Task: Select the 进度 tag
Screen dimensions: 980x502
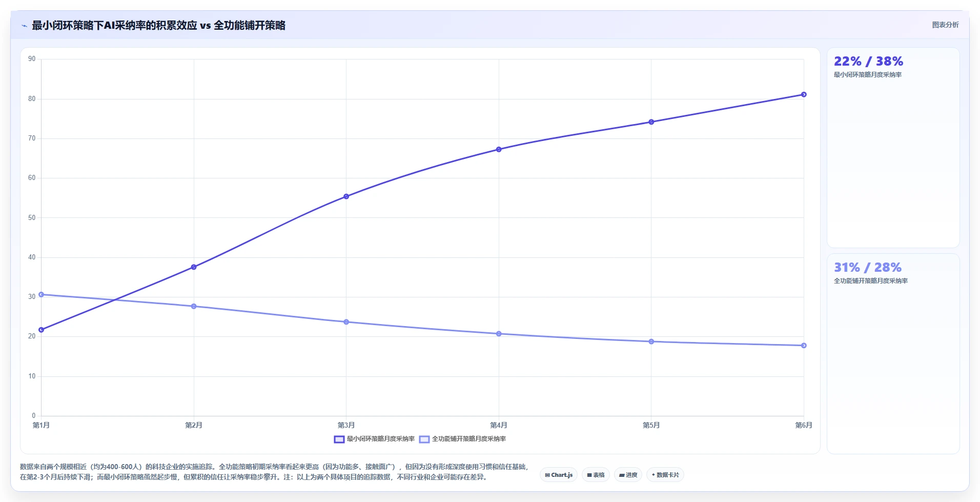Action: [x=628, y=475]
